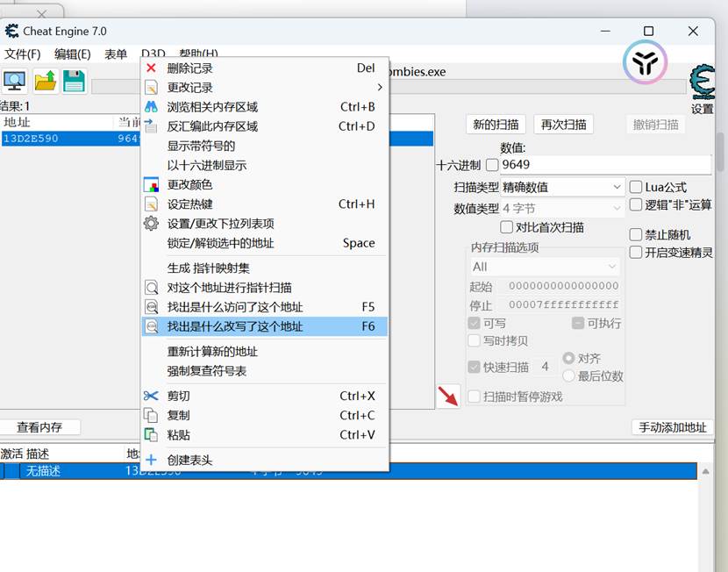
Task: Open the 编辑(E) menu
Action: point(73,54)
